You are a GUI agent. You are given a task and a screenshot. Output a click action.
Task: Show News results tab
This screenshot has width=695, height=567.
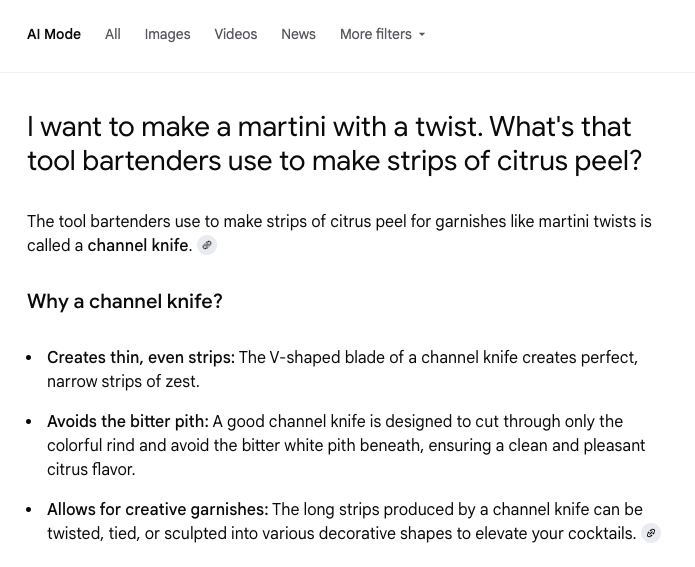[298, 34]
